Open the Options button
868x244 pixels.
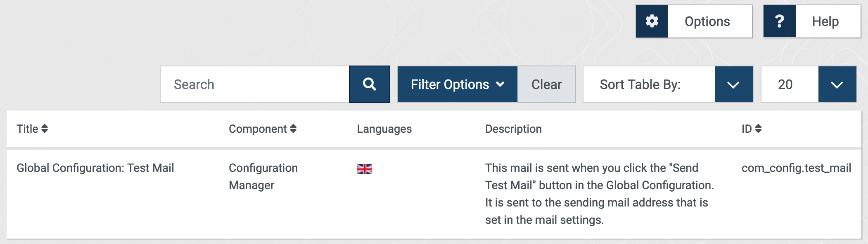click(707, 21)
